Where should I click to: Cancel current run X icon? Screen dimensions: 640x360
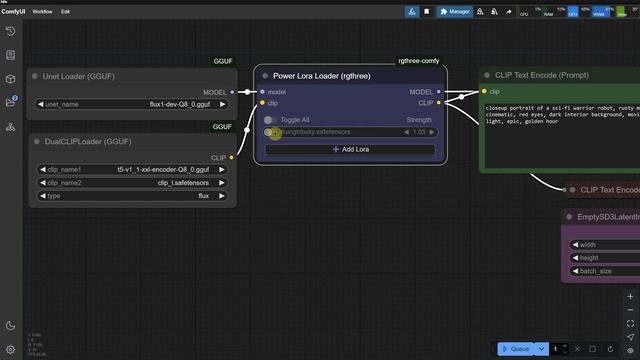pyautogui.click(x=578, y=349)
